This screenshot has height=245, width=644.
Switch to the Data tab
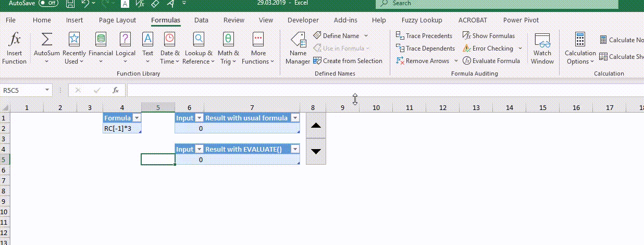201,20
